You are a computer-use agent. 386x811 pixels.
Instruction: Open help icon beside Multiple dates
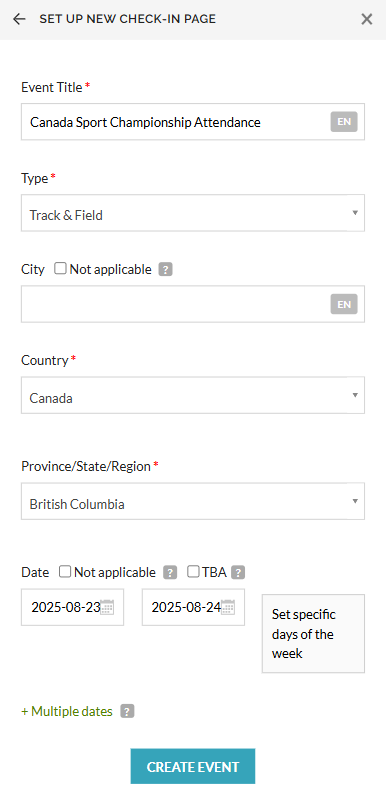[x=127, y=712]
